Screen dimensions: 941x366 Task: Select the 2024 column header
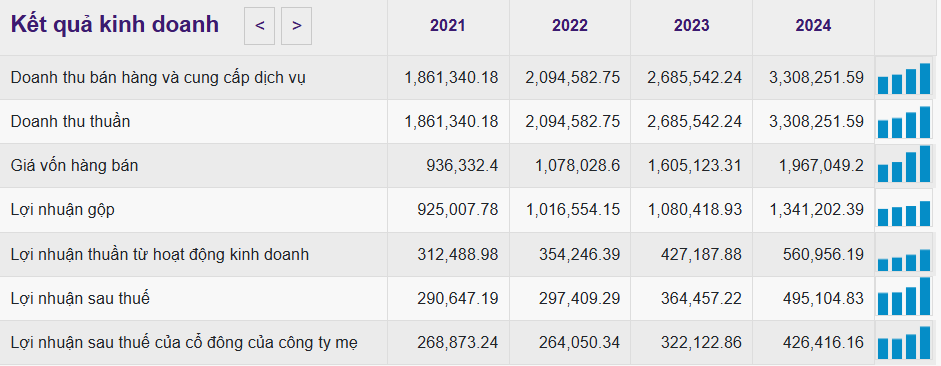click(813, 26)
